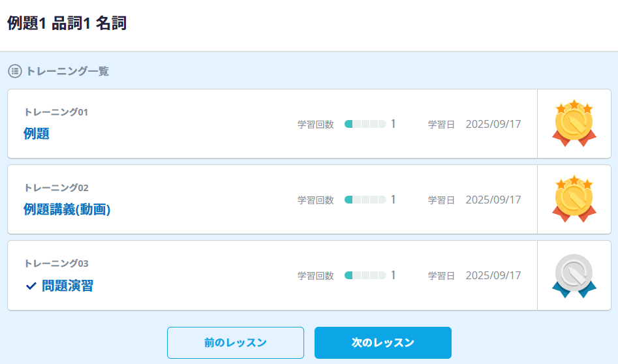Click the checkmark beside 問題演習
This screenshot has width=618, height=364.
click(x=31, y=286)
